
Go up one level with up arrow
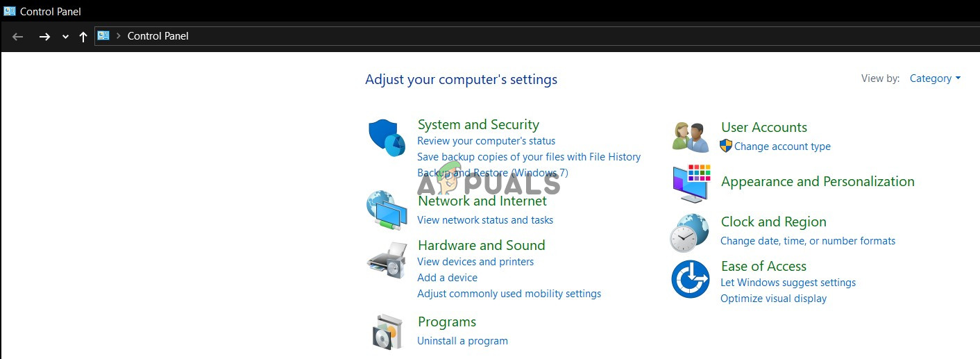pos(83,37)
